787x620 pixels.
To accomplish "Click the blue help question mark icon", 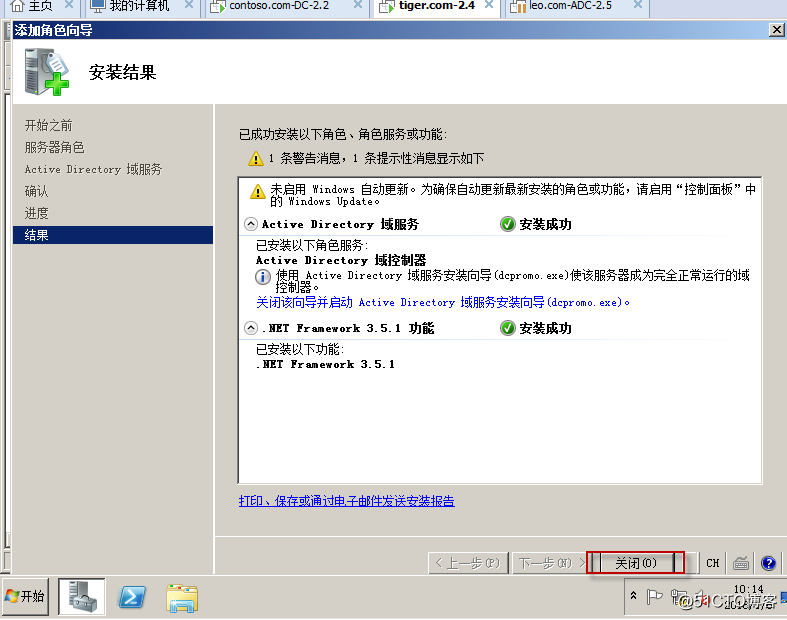I will coord(768,563).
